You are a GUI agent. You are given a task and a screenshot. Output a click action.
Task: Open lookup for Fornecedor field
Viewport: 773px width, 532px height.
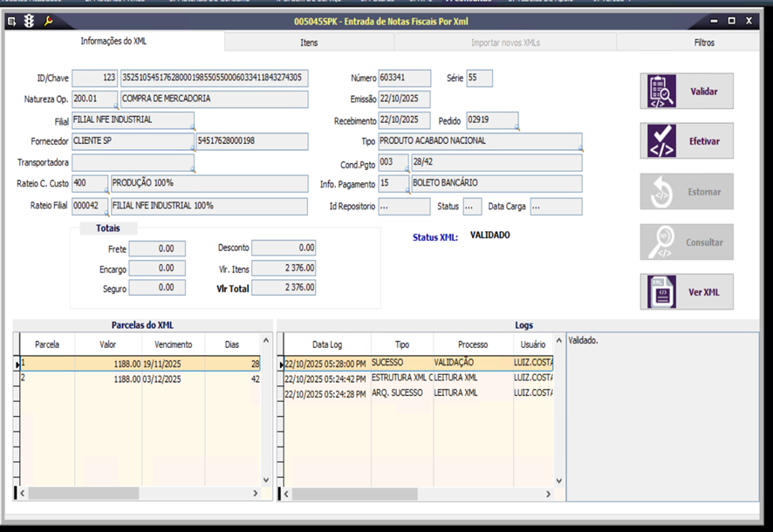click(193, 149)
